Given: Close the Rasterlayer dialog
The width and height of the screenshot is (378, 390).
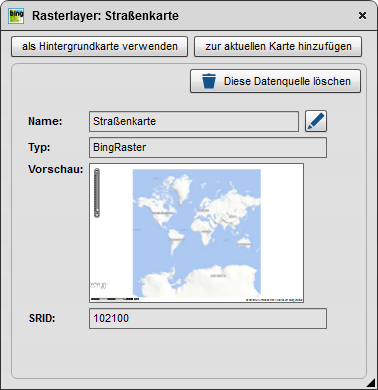Looking at the screenshot, I should click(362, 16).
